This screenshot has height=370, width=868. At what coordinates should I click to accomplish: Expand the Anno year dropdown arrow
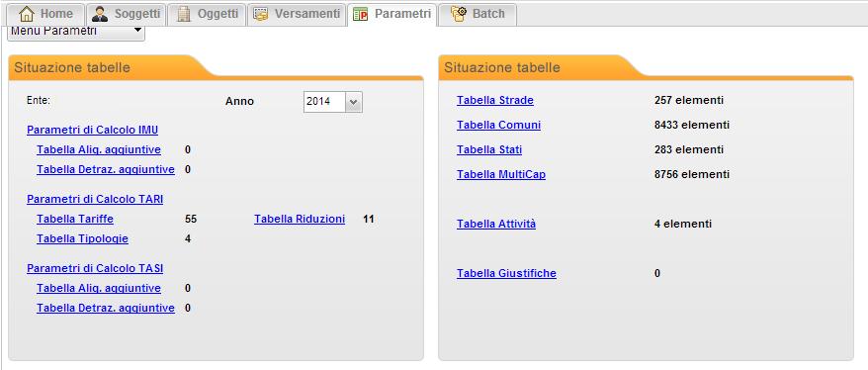(354, 102)
